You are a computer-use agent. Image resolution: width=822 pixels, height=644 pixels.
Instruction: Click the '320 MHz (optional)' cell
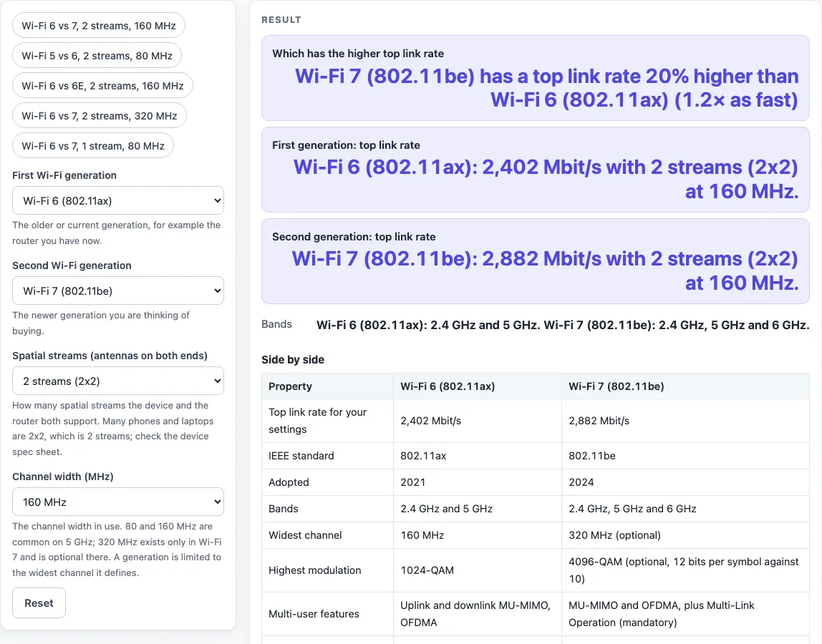(x=686, y=535)
